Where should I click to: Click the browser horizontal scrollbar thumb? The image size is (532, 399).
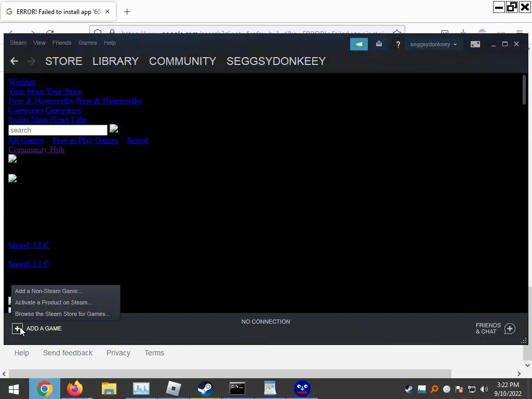(x=230, y=374)
